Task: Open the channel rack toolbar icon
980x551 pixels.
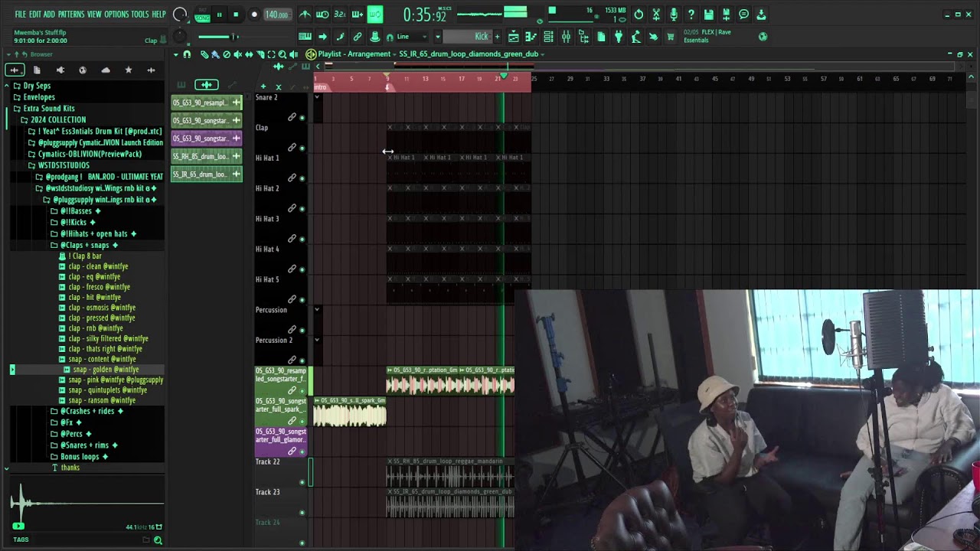Action: 548,37
